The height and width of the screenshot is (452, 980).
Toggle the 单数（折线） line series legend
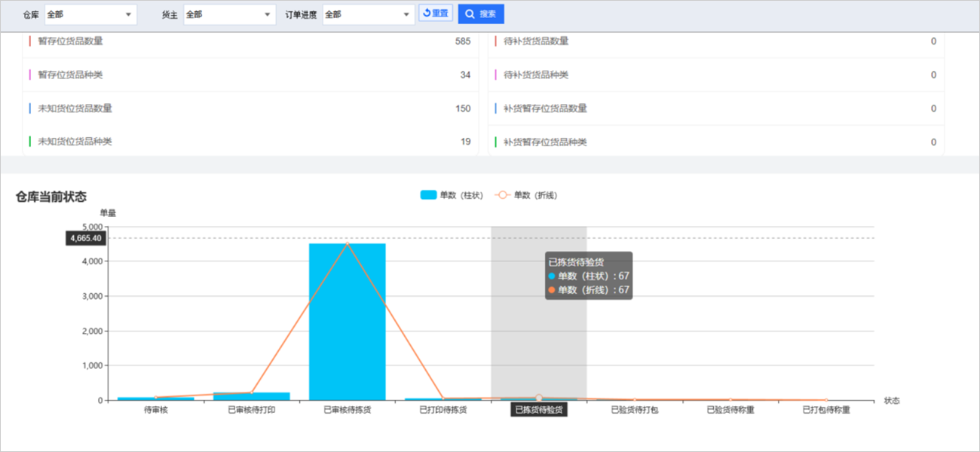(526, 195)
